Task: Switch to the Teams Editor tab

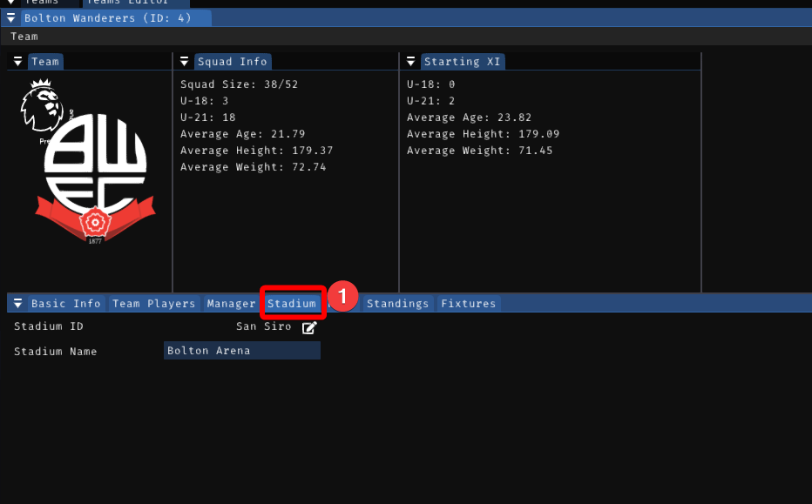Action: (x=135, y=2)
